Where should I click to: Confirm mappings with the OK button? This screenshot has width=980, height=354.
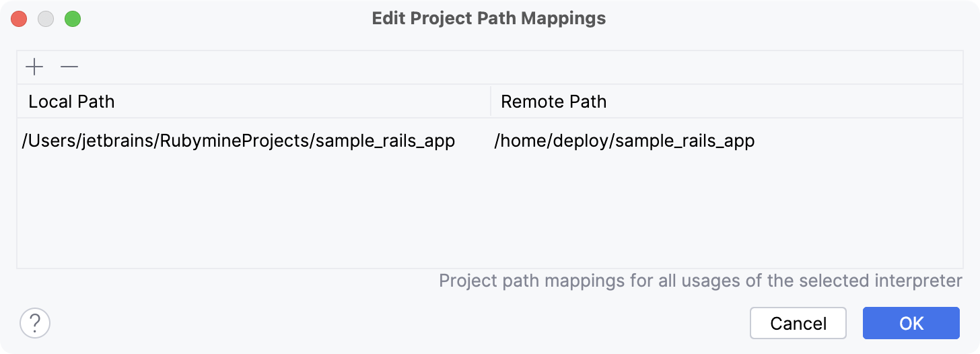(911, 323)
